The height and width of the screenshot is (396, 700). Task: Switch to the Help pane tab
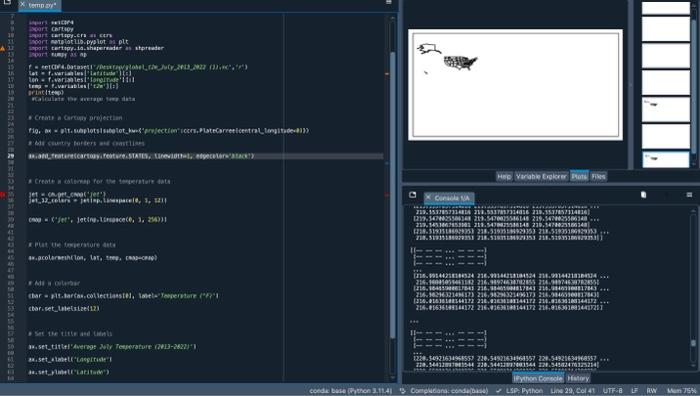tap(504, 176)
